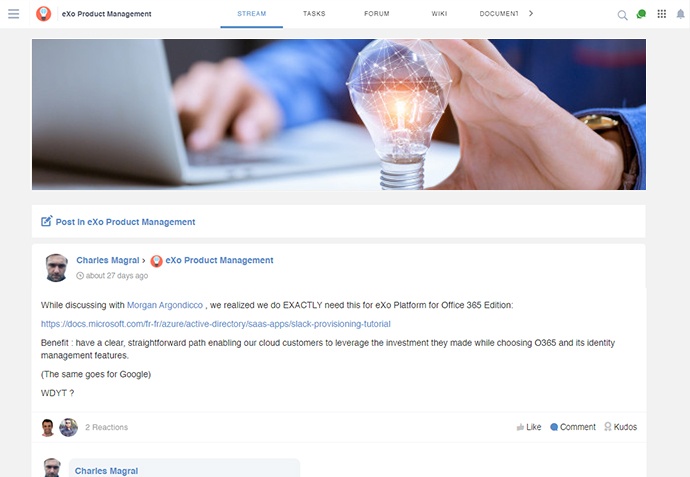This screenshot has height=477, width=690.
Task: Like Charles Magral's post
Action: [529, 427]
